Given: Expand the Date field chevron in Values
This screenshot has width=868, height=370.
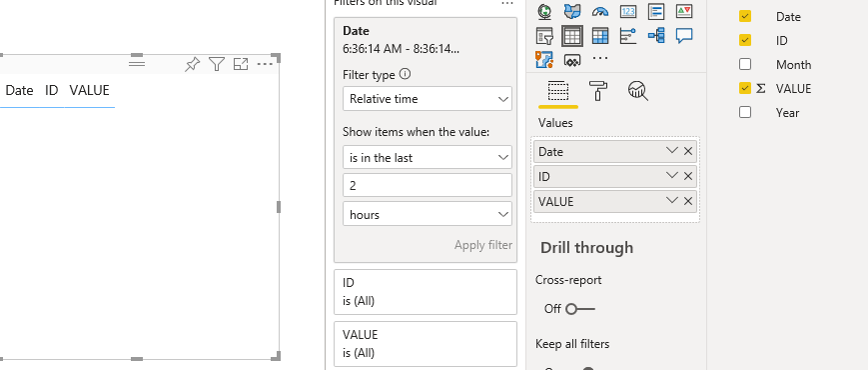Looking at the screenshot, I should click(x=672, y=151).
